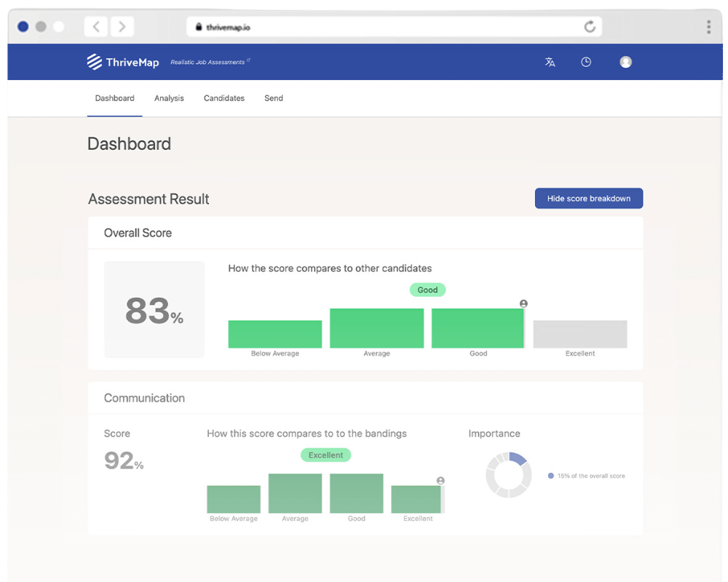
Task: Click the blue legend dot for 15% score
Action: [550, 476]
